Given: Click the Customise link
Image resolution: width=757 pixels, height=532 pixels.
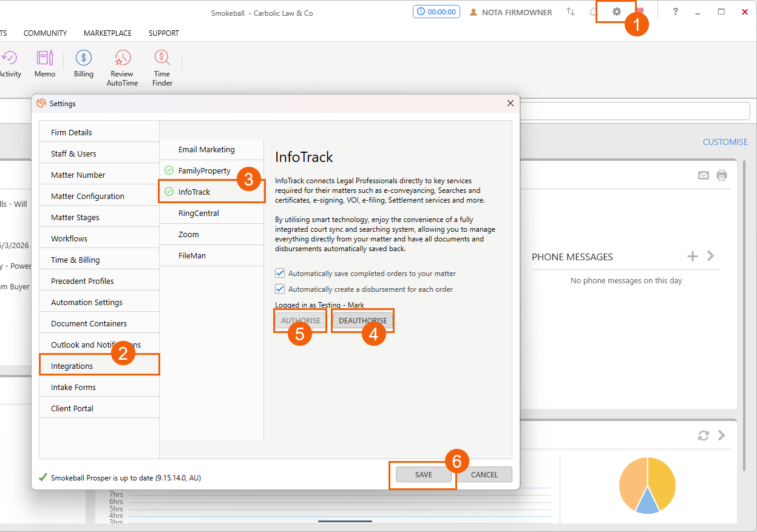Looking at the screenshot, I should coord(725,142).
